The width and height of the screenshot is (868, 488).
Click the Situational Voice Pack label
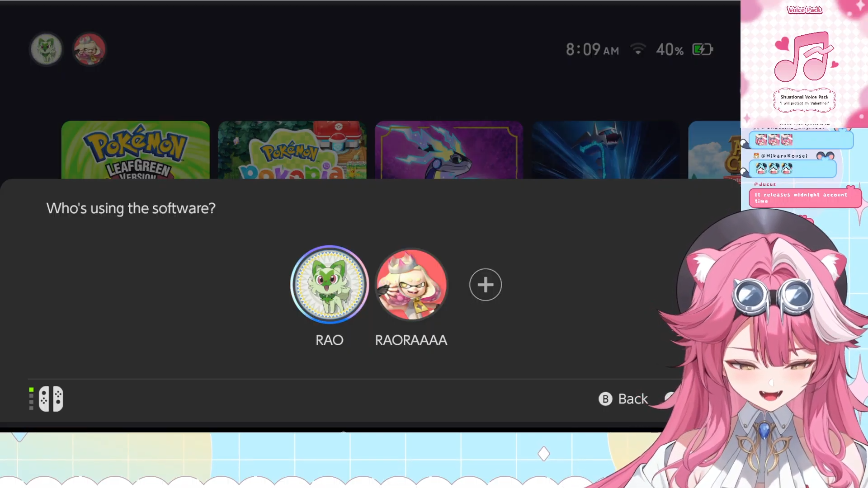click(804, 97)
